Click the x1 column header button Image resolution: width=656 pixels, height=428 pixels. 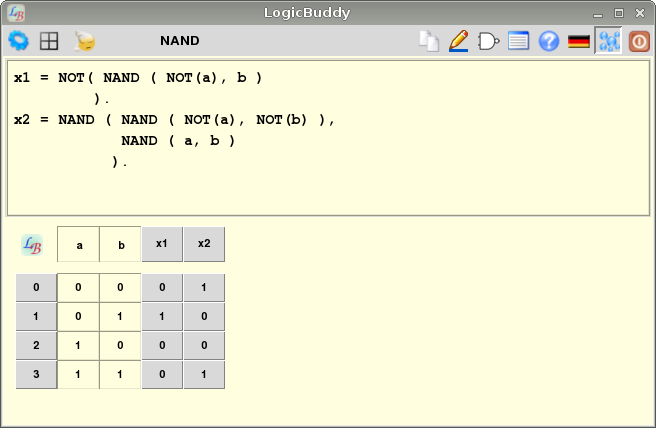[162, 244]
